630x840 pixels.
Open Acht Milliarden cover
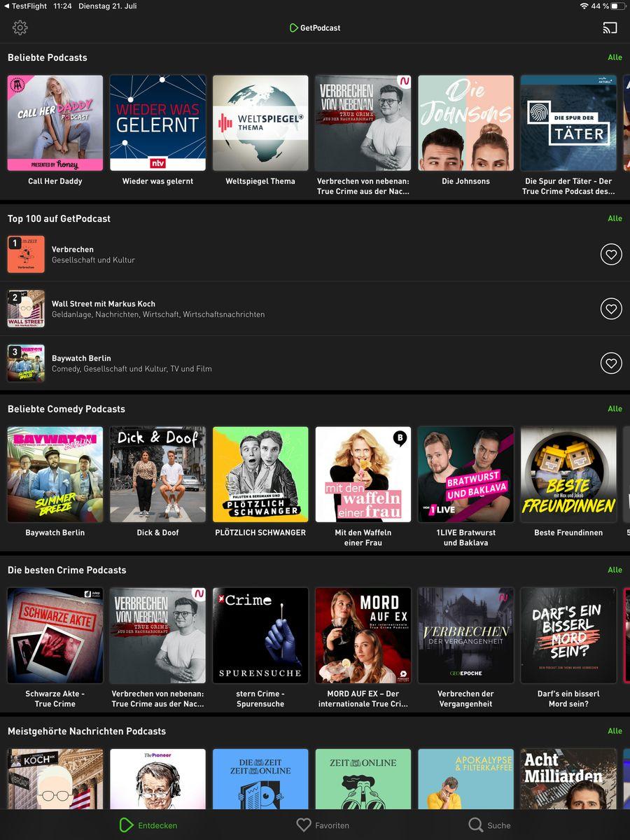point(568,779)
